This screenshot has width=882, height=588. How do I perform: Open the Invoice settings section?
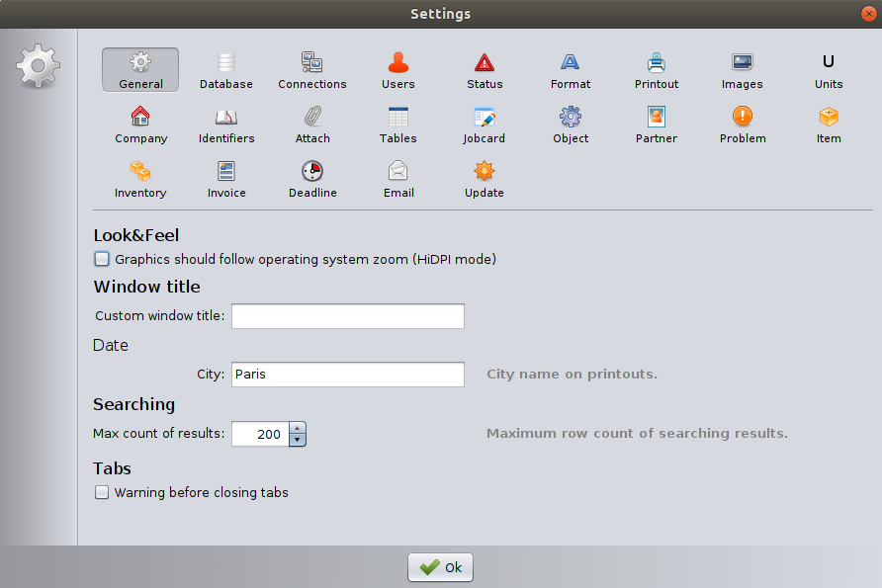[226, 179]
